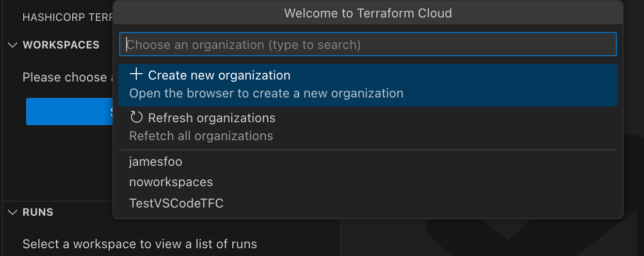The height and width of the screenshot is (256, 644).
Task: Click the blue button under Workspaces
Action: 70,112
